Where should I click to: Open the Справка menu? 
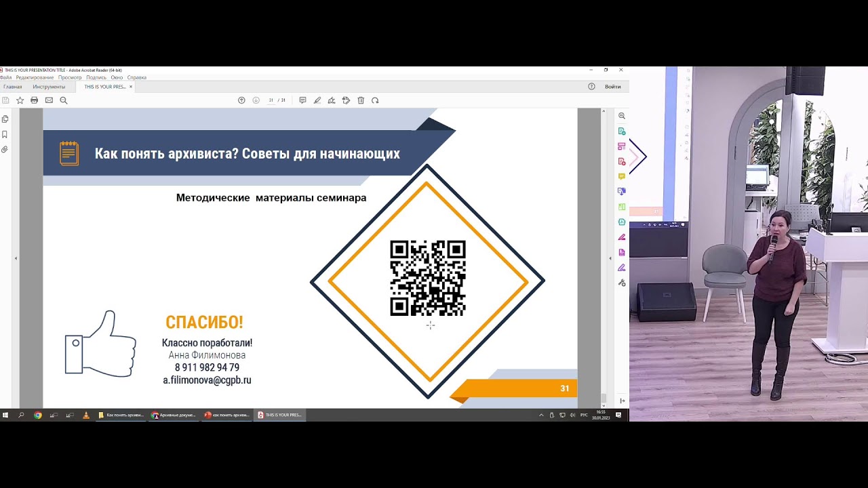tap(136, 77)
